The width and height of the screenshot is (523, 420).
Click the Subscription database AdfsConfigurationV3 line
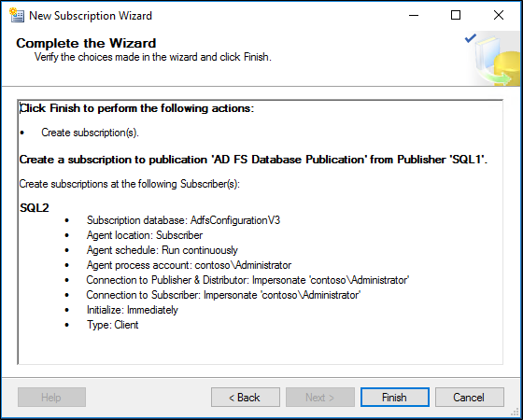coord(183,220)
